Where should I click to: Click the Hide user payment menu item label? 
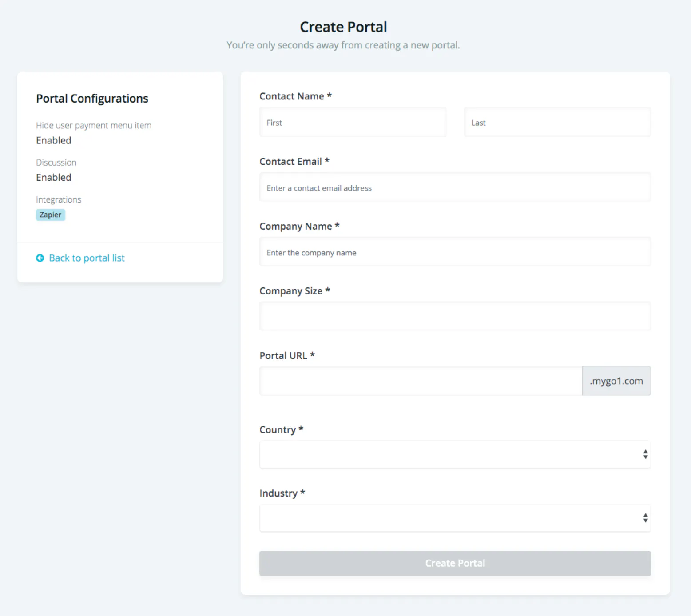94,126
